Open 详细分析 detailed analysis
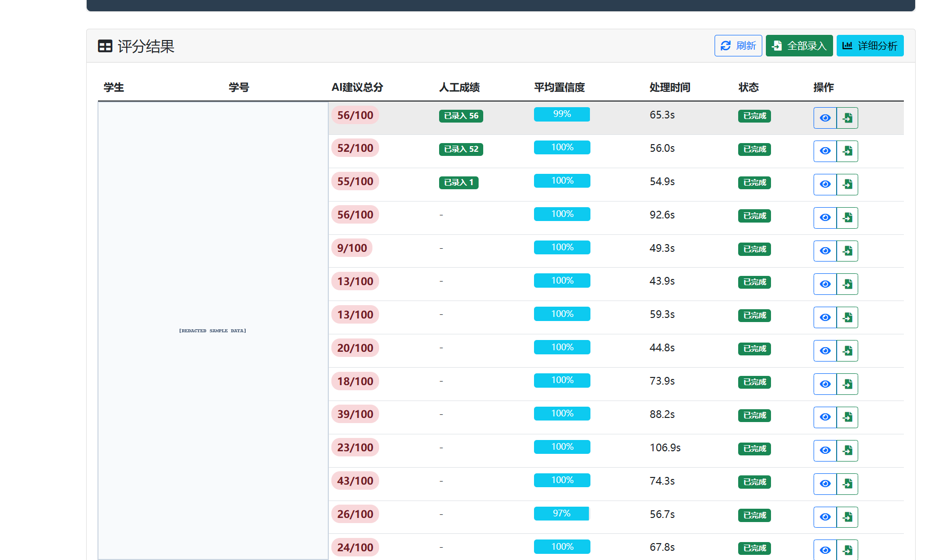 870,46
